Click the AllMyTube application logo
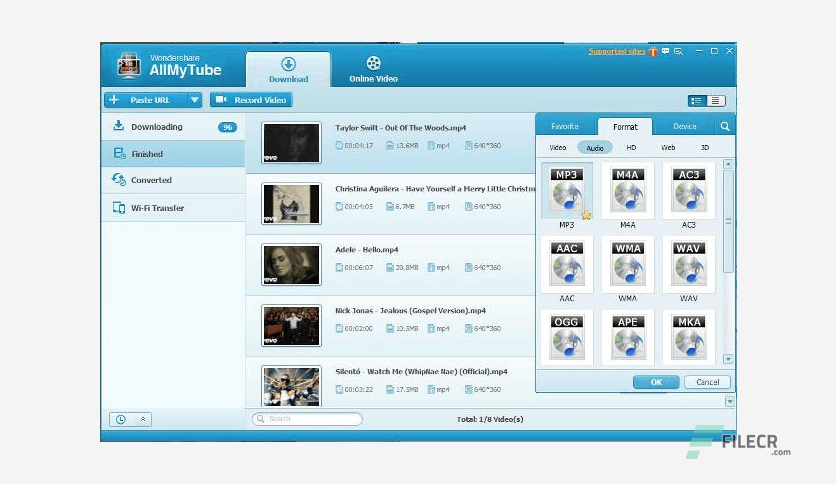836x484 pixels. (129, 66)
